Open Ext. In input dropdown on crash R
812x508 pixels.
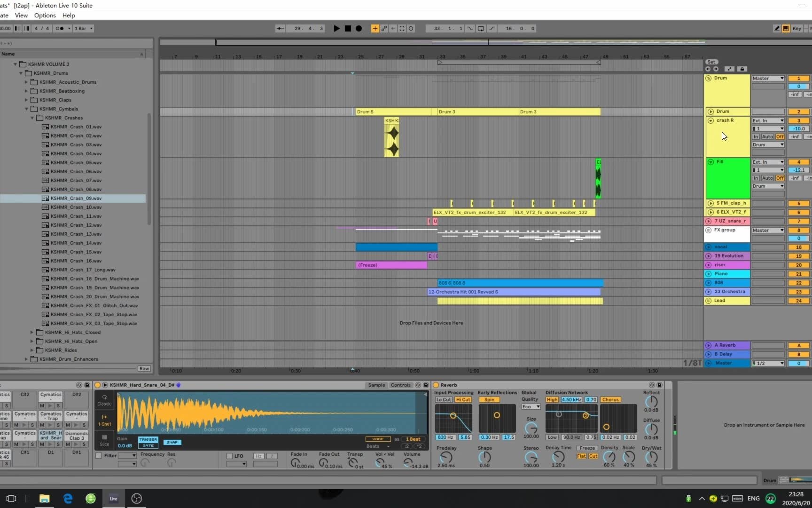[x=768, y=121]
